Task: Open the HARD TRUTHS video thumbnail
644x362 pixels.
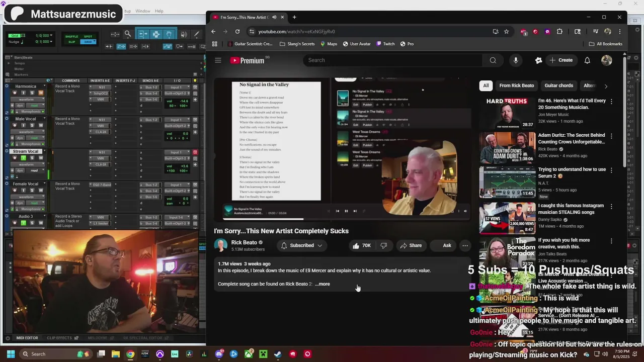Action: 507,113
